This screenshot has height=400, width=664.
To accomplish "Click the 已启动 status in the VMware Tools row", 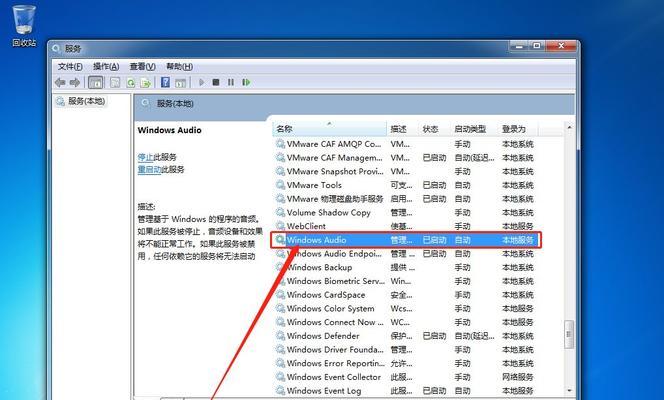I will [x=434, y=185].
